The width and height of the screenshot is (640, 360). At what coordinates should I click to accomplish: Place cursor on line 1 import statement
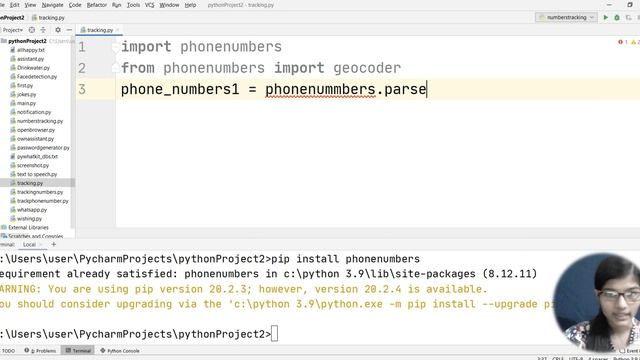pos(201,47)
